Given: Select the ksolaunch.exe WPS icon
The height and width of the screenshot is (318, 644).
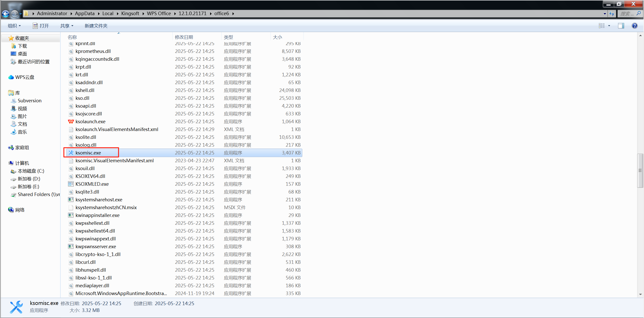Looking at the screenshot, I should [71, 121].
